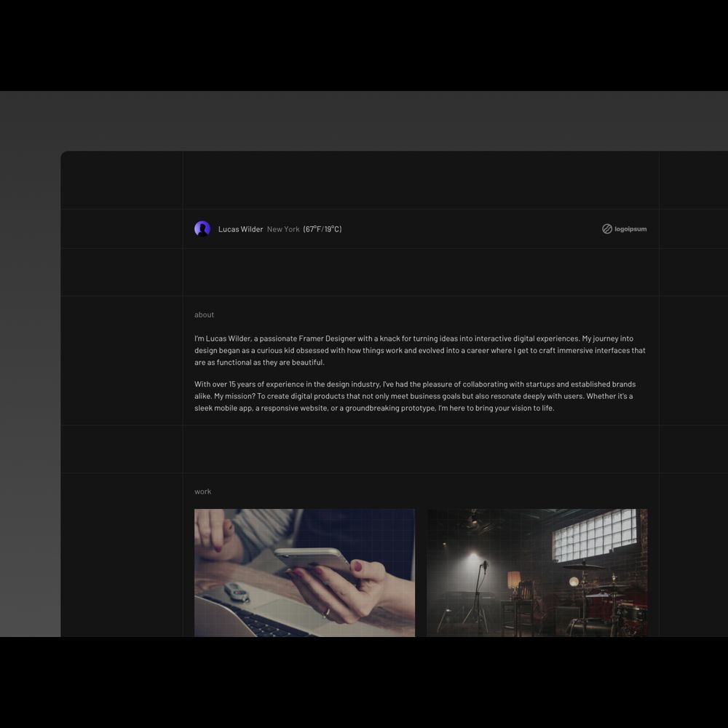Click paragraph starting "I'm Lucas Wilder"
Screen dimensions: 728x728
point(419,350)
